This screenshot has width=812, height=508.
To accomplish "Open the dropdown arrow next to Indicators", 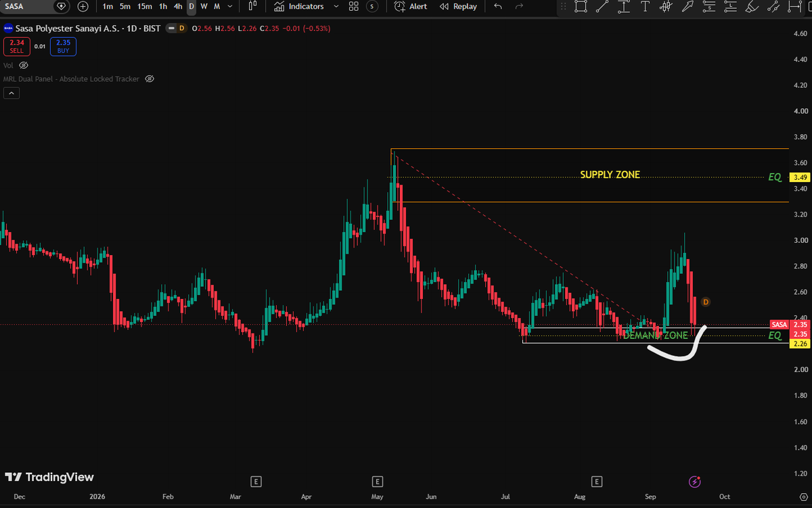I will [336, 6].
